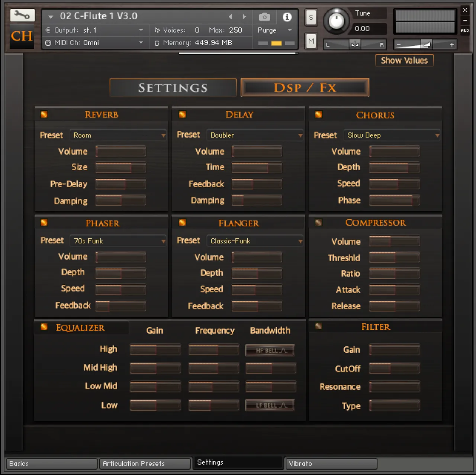Click the Tune value field 0.00
Viewport: 476px width, 475px height.
pyautogui.click(x=363, y=29)
